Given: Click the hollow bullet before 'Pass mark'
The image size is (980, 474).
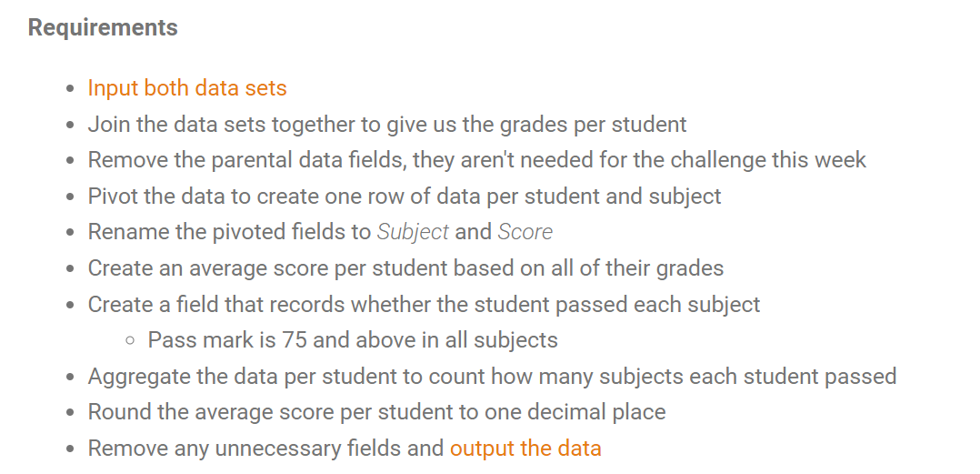Looking at the screenshot, I should point(130,341).
